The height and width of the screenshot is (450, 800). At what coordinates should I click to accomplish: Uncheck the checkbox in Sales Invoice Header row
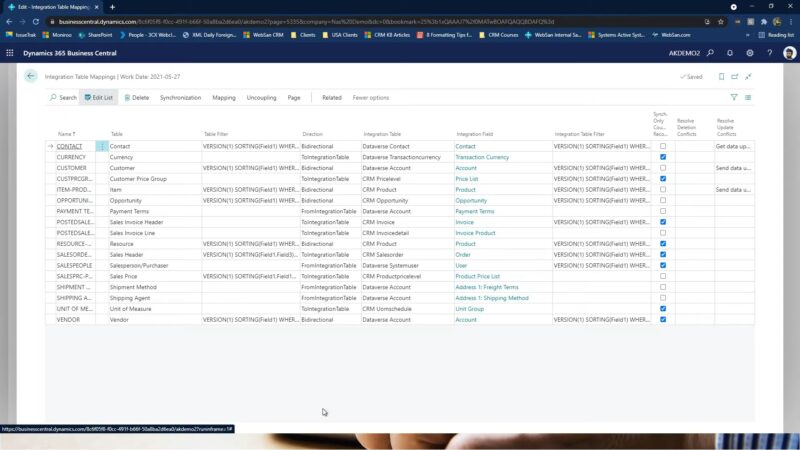[663, 222]
